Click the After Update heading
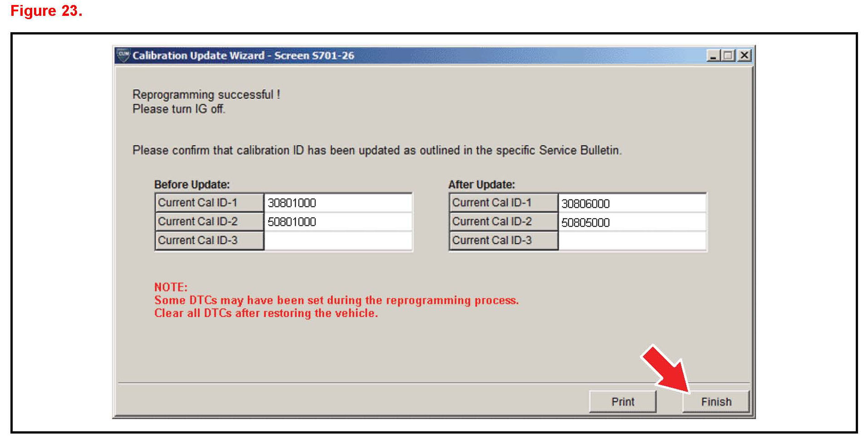 482,185
